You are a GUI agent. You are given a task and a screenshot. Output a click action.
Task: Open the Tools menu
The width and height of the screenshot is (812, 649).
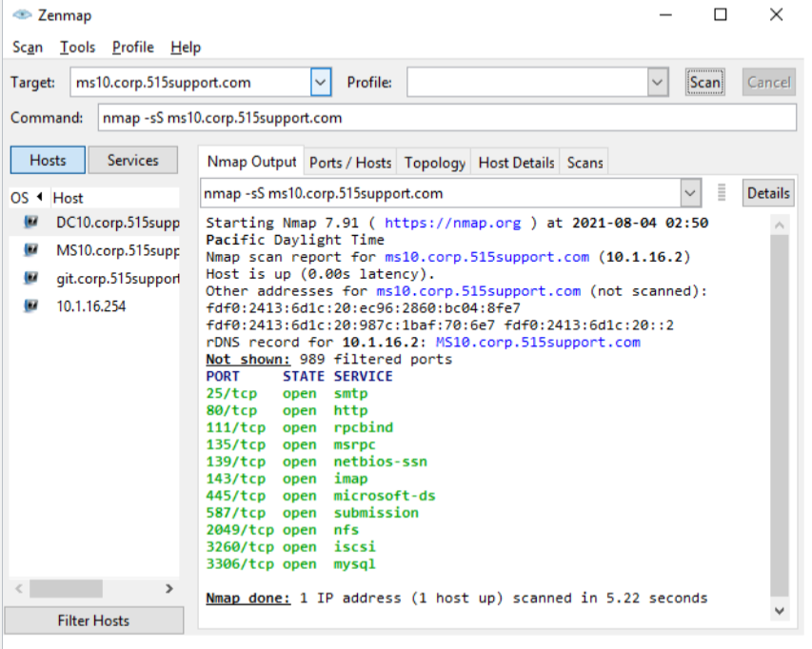78,47
